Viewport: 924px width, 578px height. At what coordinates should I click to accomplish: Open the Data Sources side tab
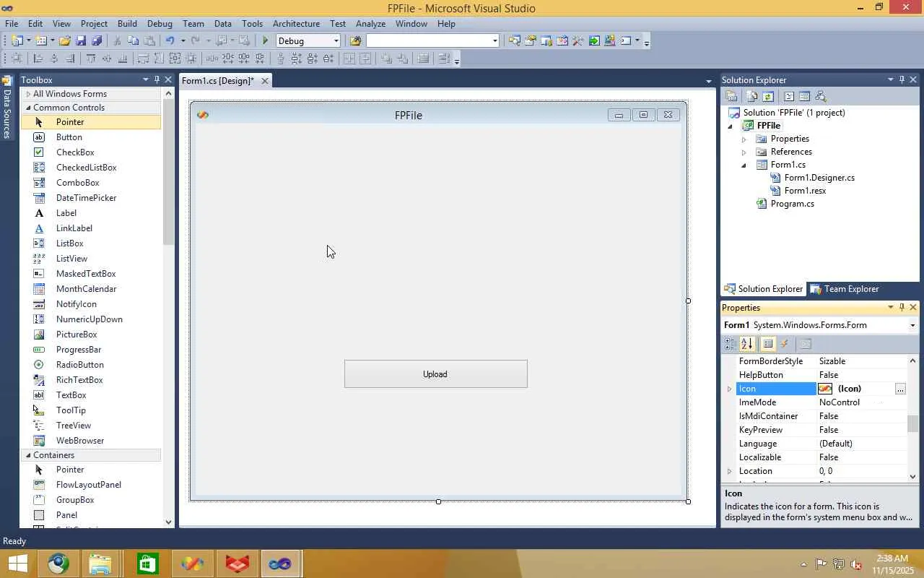[7, 107]
